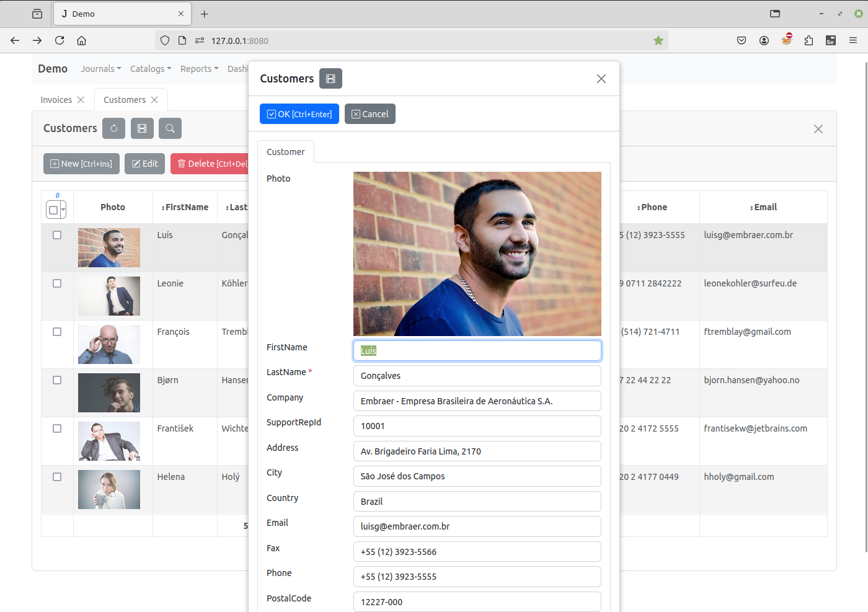Check the row checkbox for František

pyautogui.click(x=57, y=428)
